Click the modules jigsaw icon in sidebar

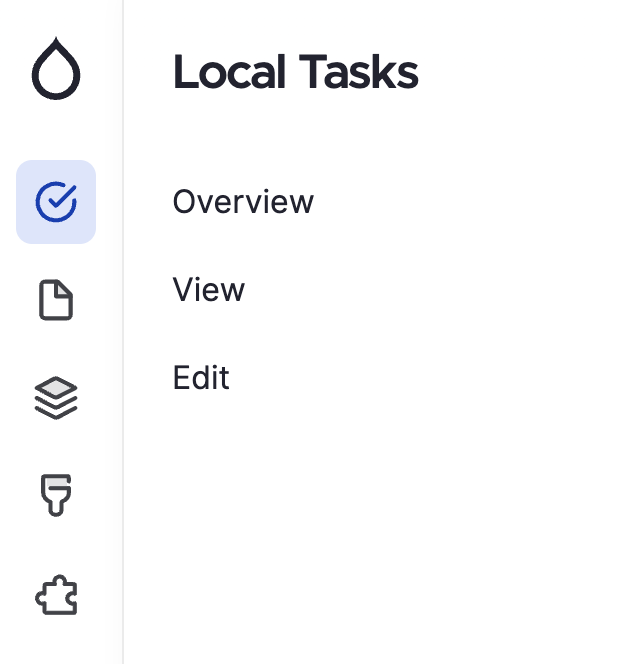point(56,595)
